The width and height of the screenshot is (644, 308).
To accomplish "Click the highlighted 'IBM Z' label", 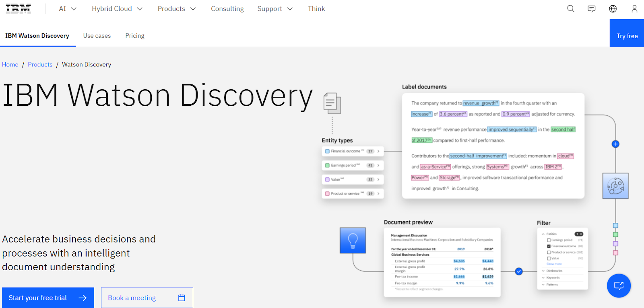I will [553, 167].
